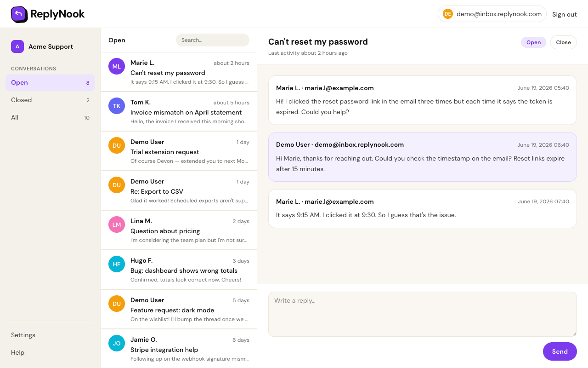Show All conversations in the sidebar
Viewport: 588px width, 368px height.
click(50, 118)
